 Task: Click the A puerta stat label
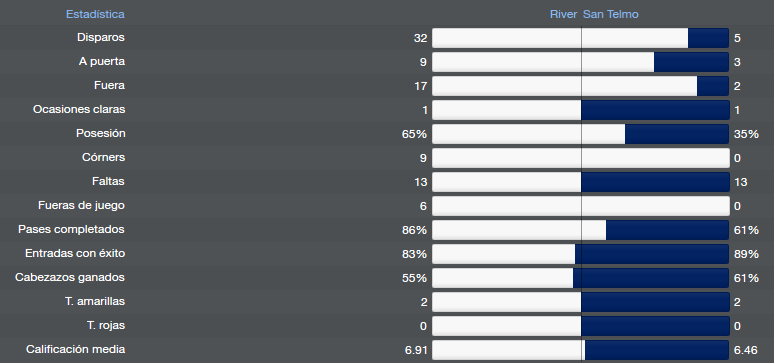click(x=102, y=62)
